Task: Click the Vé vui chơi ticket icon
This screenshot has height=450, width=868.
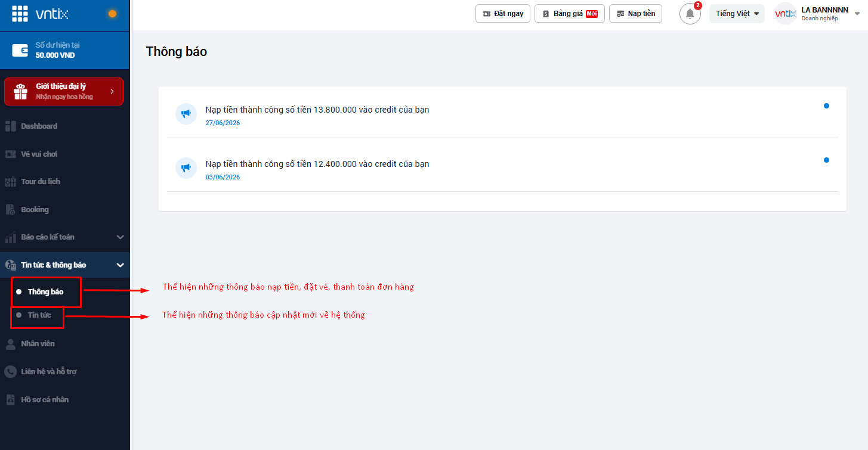Action: [10, 154]
